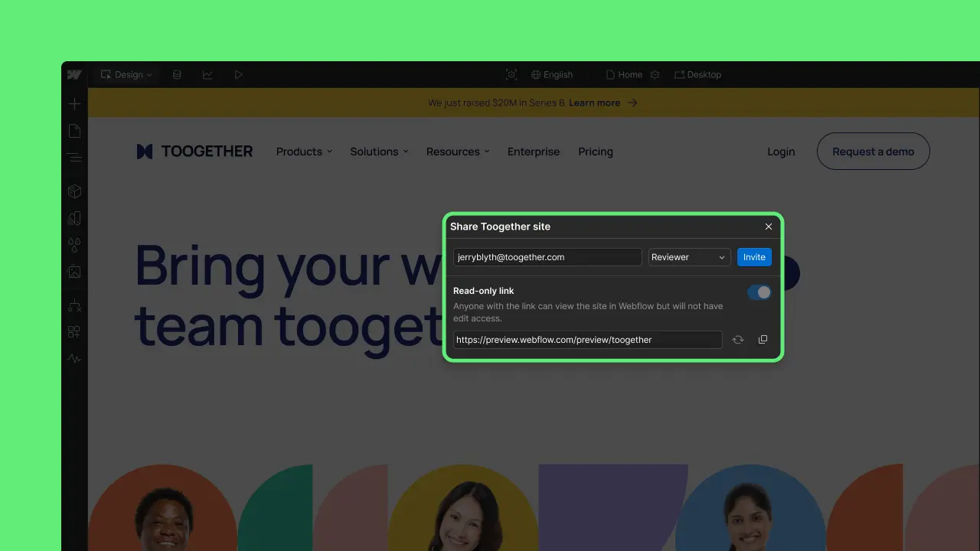Open the Home page selector
Image resolution: width=980 pixels, height=551 pixels.
624,74
